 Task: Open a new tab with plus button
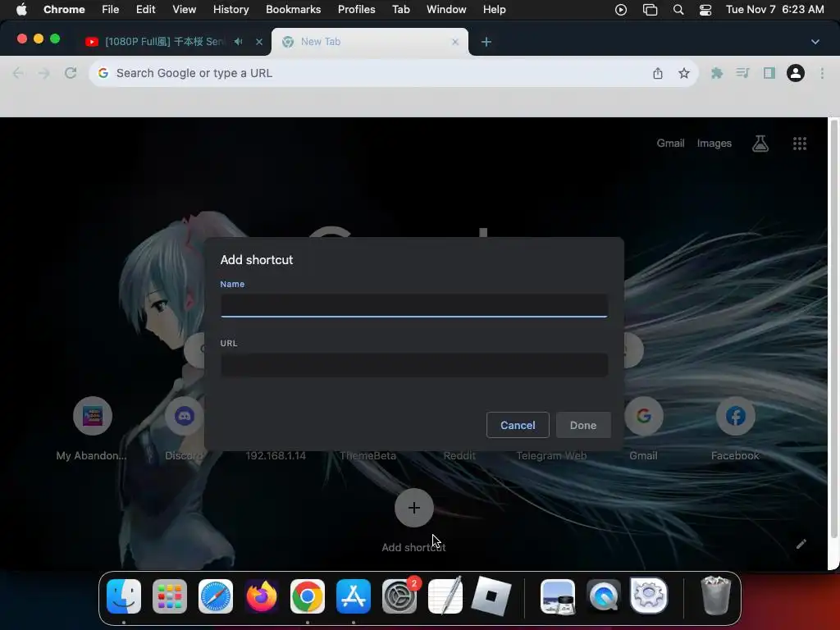(x=486, y=42)
